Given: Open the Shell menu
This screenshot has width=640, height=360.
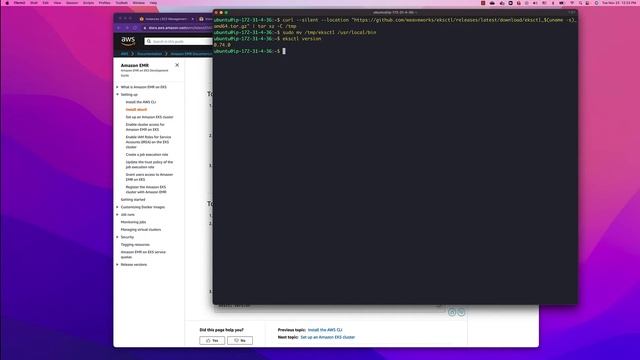Looking at the screenshot, I should click(33, 3).
